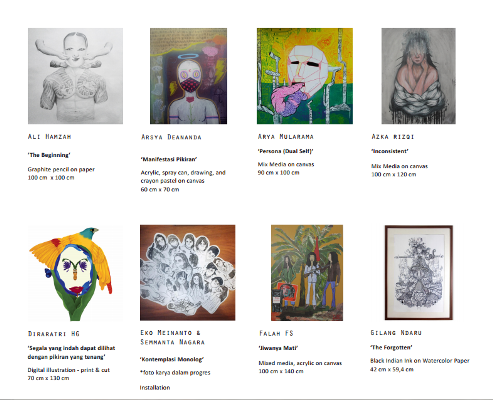Open Azka Rizqi's 'Inconsistent' painting image
Screen dimensions: 493x400
click(418, 76)
